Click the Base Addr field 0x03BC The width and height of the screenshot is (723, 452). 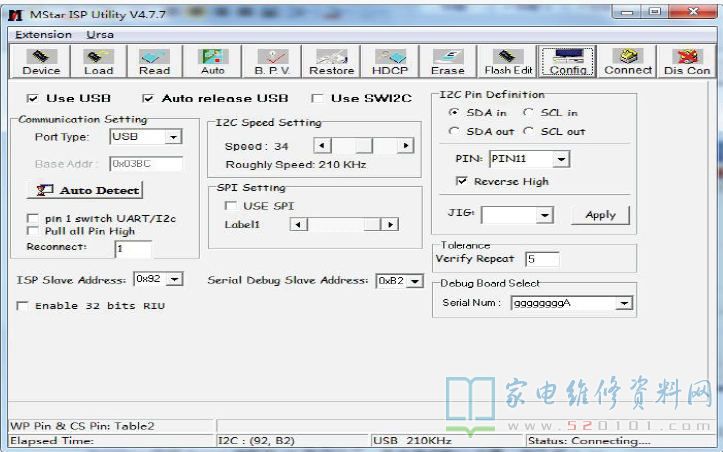pyautogui.click(x=146, y=164)
